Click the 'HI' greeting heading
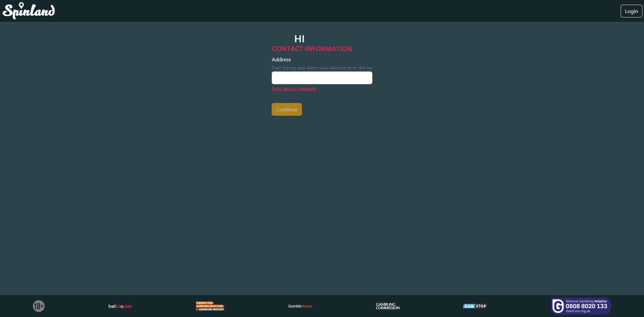 [x=299, y=39]
